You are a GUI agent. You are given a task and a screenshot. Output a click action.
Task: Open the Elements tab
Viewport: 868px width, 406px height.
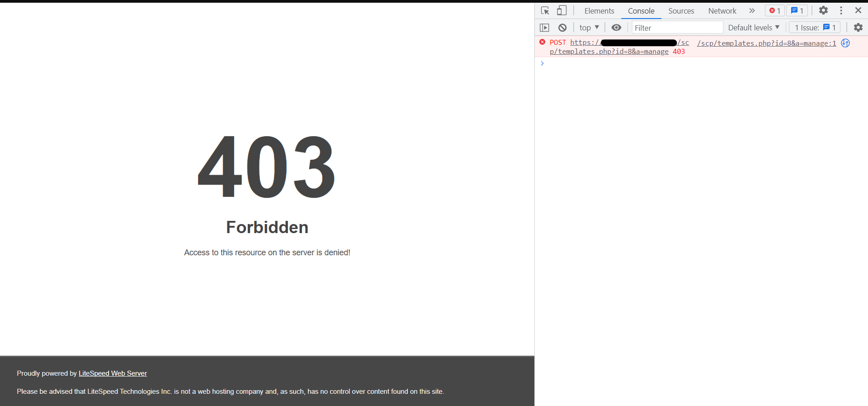click(599, 11)
